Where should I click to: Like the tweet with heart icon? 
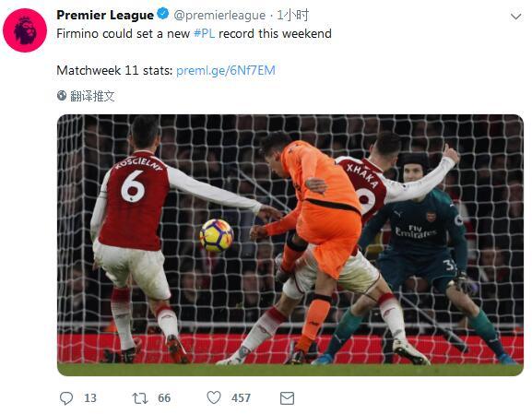point(214,397)
